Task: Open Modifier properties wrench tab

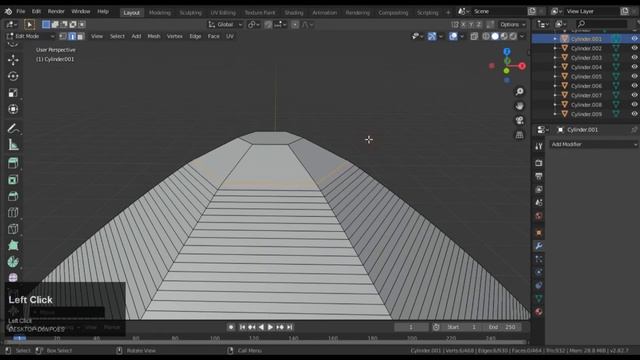Action: [x=539, y=246]
